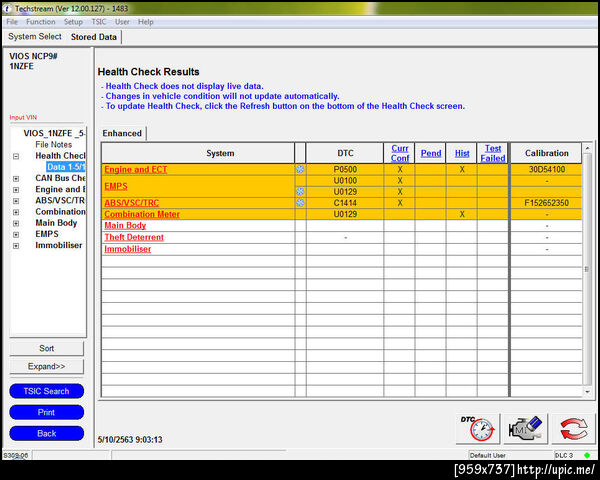The height and width of the screenshot is (480, 600).
Task: Open the Theft Deterrent system link
Action: point(134,237)
